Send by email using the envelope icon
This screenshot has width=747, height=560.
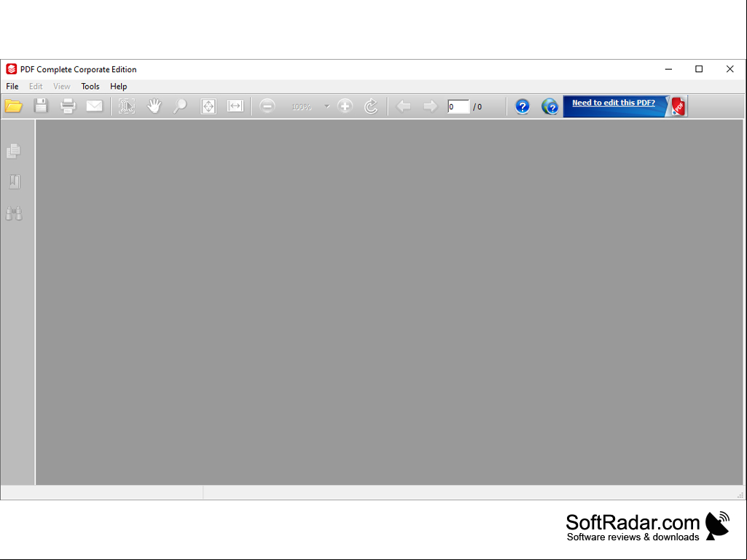point(94,106)
